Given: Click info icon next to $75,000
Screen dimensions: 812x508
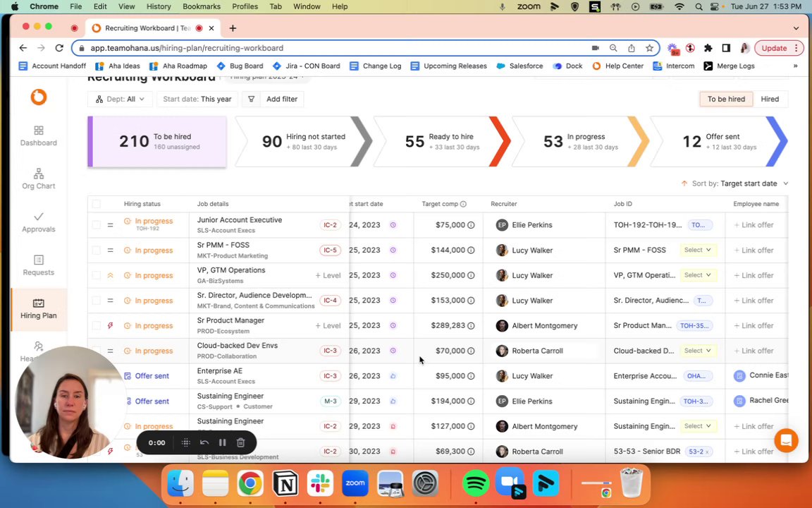Looking at the screenshot, I should pyautogui.click(x=471, y=225).
